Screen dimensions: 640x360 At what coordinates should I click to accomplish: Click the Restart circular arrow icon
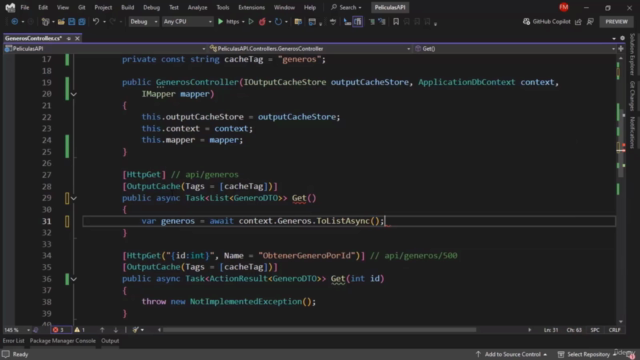pos(278,22)
